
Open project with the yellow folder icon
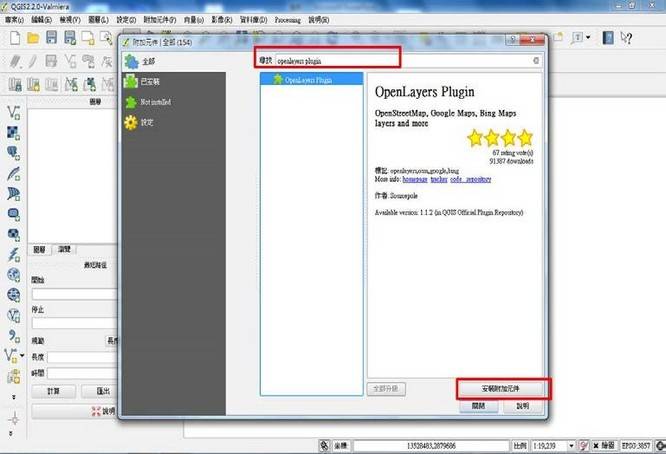[x=33, y=38]
